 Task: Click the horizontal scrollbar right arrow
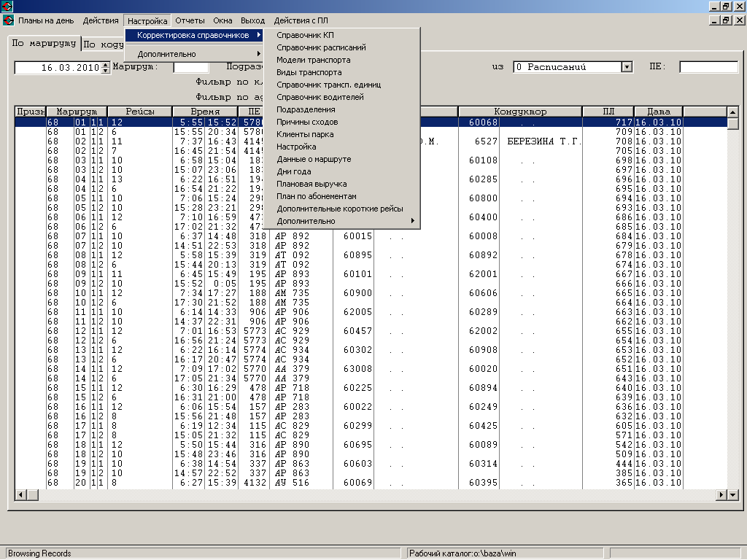click(x=721, y=494)
